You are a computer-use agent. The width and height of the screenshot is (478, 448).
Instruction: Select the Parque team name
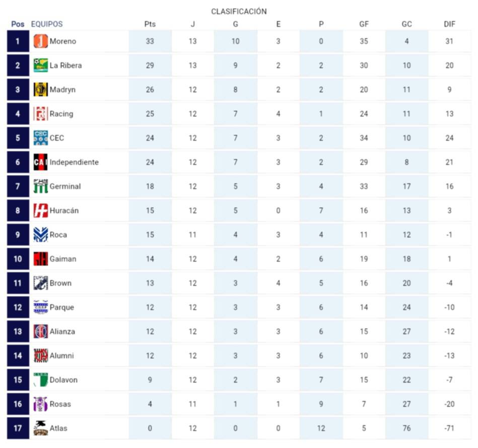62,307
